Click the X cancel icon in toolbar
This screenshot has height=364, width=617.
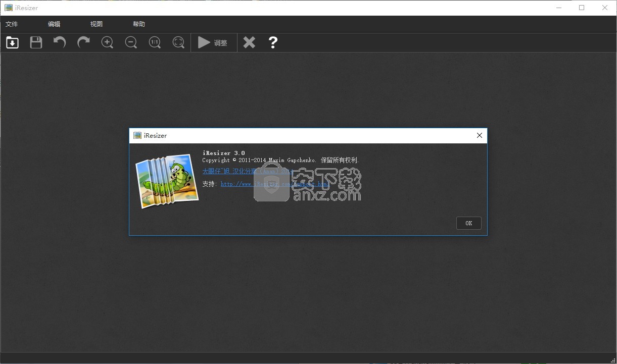coord(249,42)
